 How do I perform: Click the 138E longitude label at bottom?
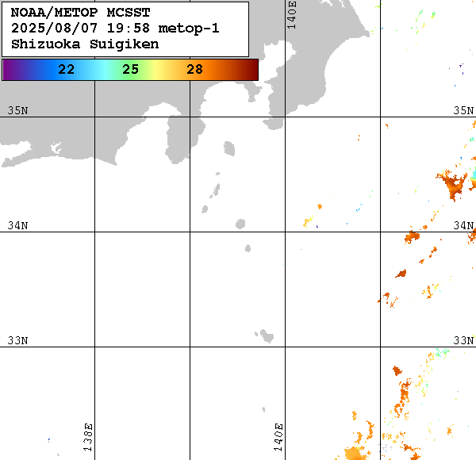[x=88, y=437]
